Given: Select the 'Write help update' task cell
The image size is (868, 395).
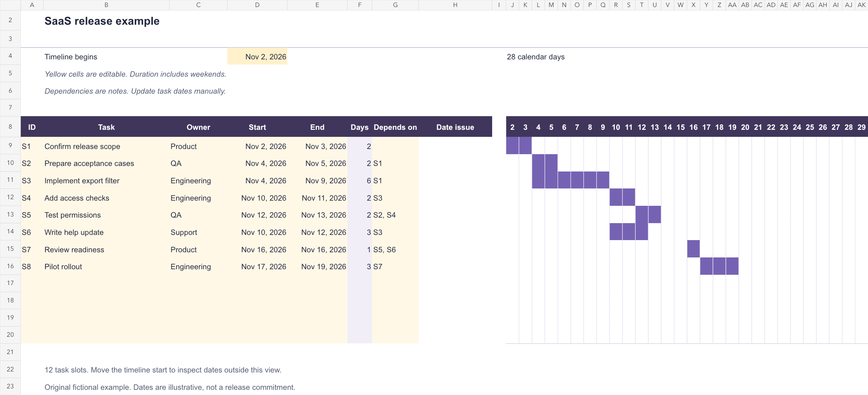Looking at the screenshot, I should (x=106, y=232).
